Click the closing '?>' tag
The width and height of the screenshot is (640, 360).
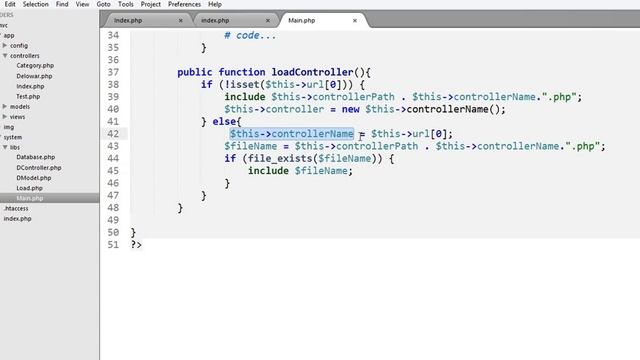tap(136, 245)
